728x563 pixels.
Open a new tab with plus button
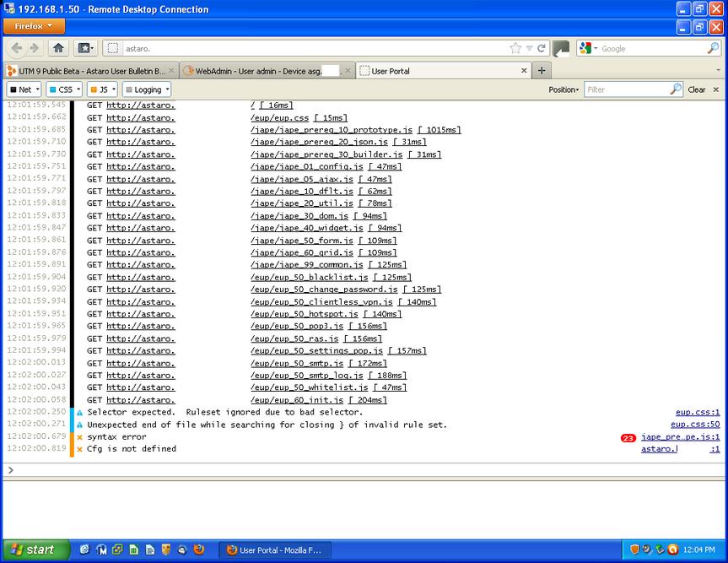pos(542,71)
